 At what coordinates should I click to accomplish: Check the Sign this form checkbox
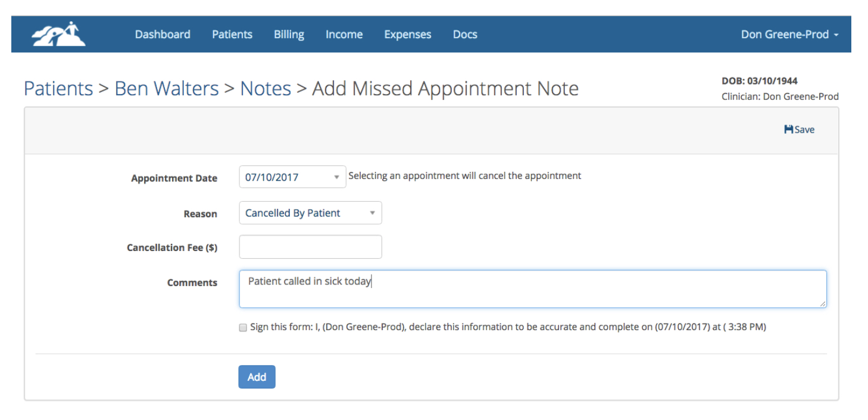tap(243, 327)
